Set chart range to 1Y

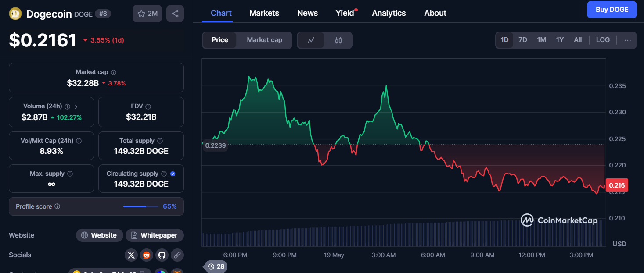tap(560, 40)
